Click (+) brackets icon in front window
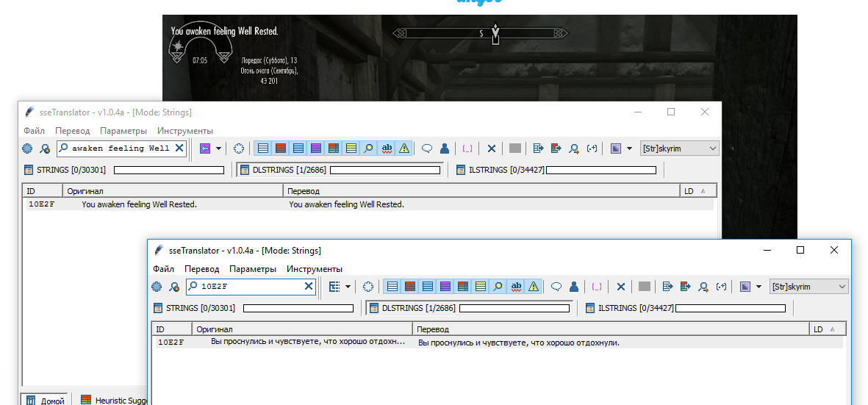 pos(721,287)
